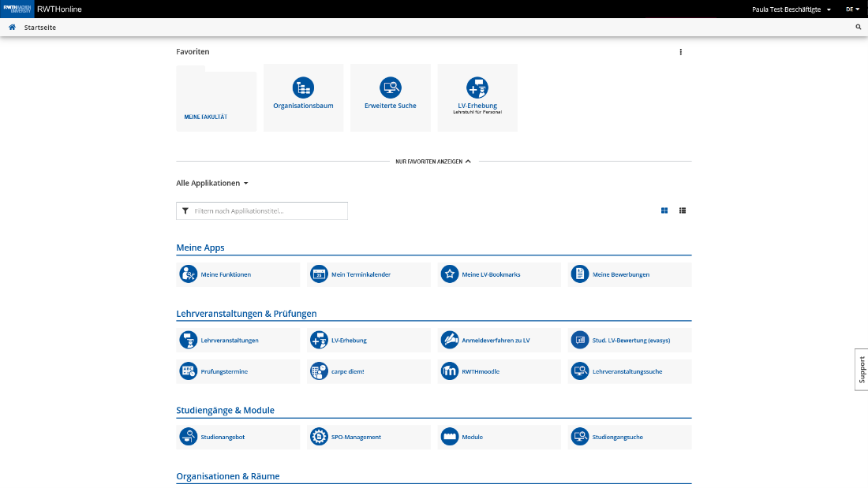Click the LV-Erhebung favorite tile icon
Image resolution: width=868 pixels, height=488 pixels.
477,88
